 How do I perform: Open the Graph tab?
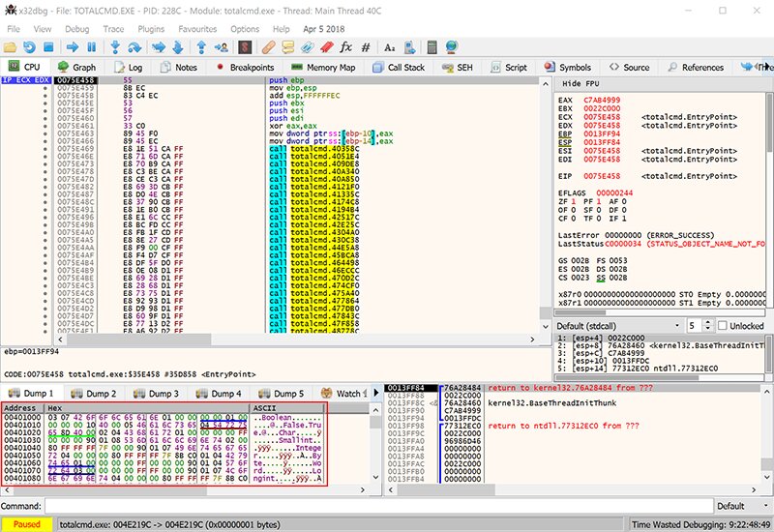click(x=76, y=67)
